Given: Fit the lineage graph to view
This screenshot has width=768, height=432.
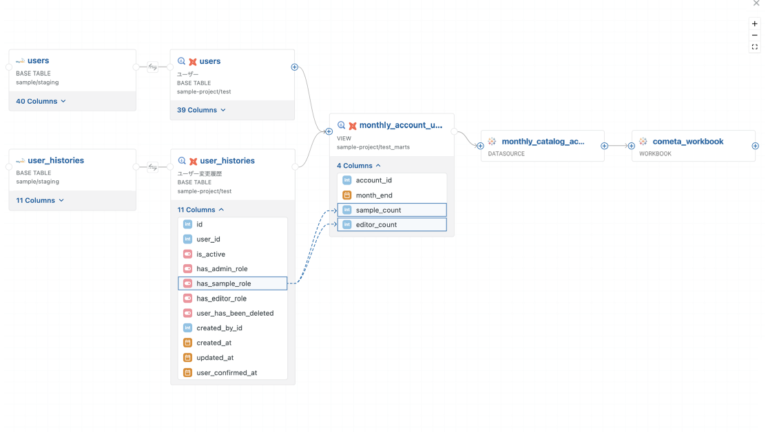Looking at the screenshot, I should tap(755, 47).
